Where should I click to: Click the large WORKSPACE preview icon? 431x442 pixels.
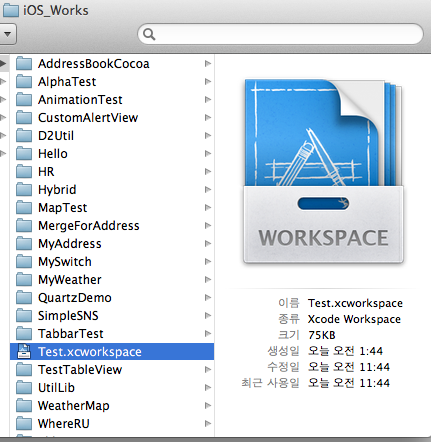click(x=323, y=172)
